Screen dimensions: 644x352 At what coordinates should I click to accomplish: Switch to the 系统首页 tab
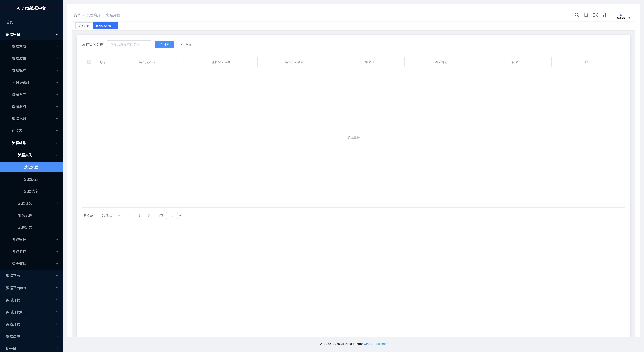pyautogui.click(x=84, y=26)
